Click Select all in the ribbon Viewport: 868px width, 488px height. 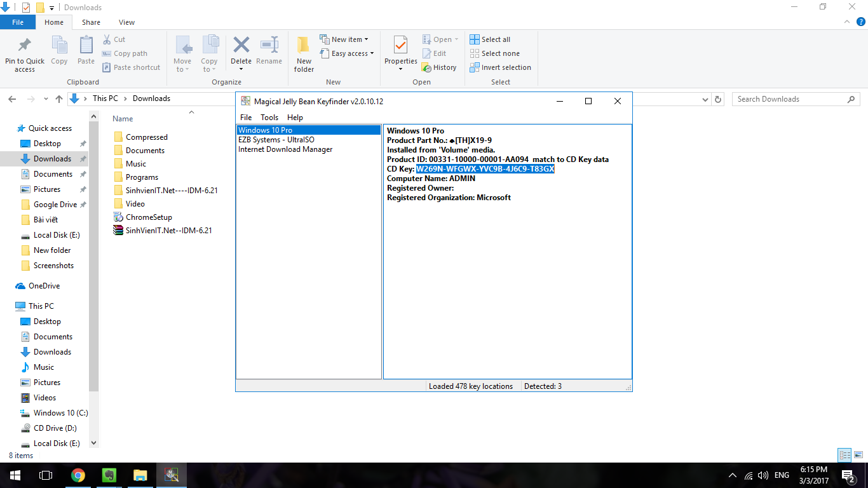(490, 39)
